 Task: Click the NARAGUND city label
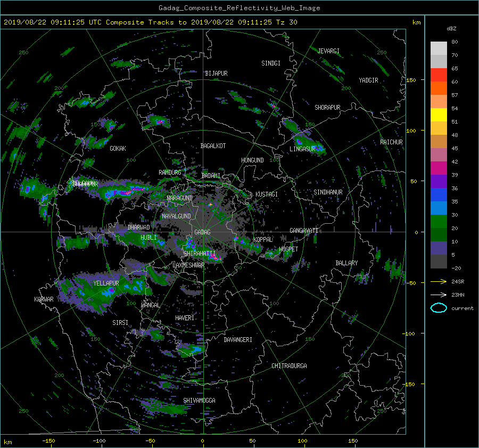tap(180, 198)
